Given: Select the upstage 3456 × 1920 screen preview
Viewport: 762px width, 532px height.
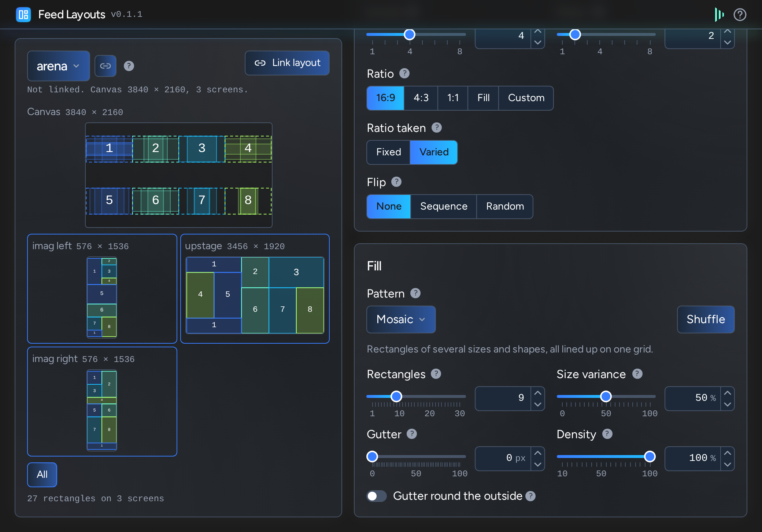Looking at the screenshot, I should pos(255,289).
